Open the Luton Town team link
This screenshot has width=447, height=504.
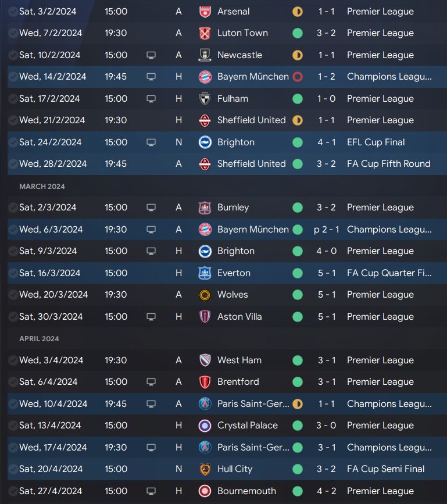(242, 33)
